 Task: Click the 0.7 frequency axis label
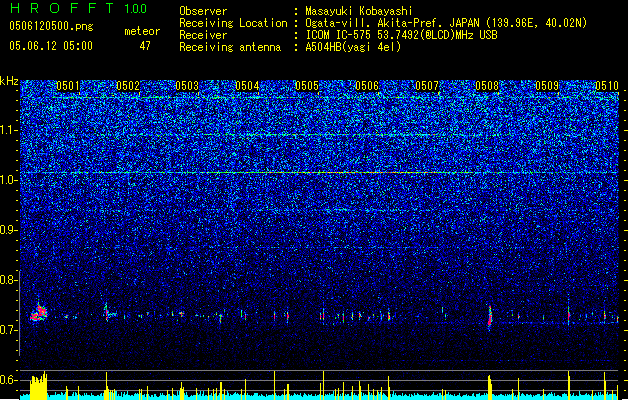[9, 330]
